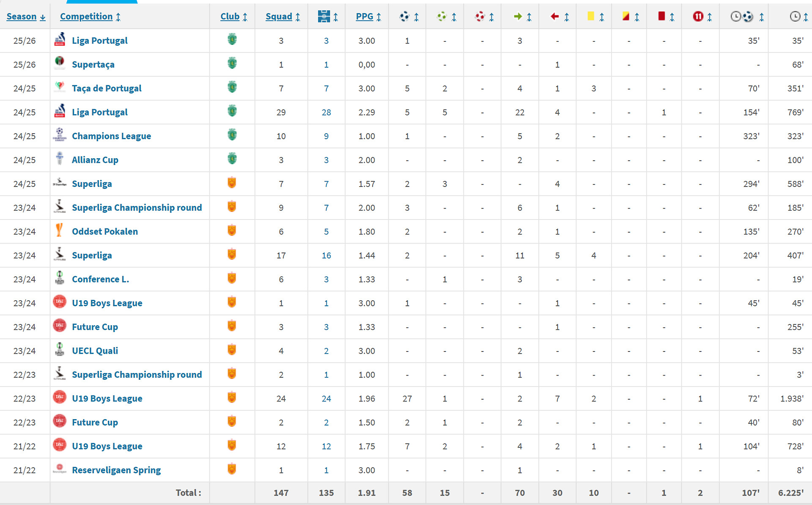The height and width of the screenshot is (505, 812).
Task: Sort by red cards icon
Action: coord(661,16)
